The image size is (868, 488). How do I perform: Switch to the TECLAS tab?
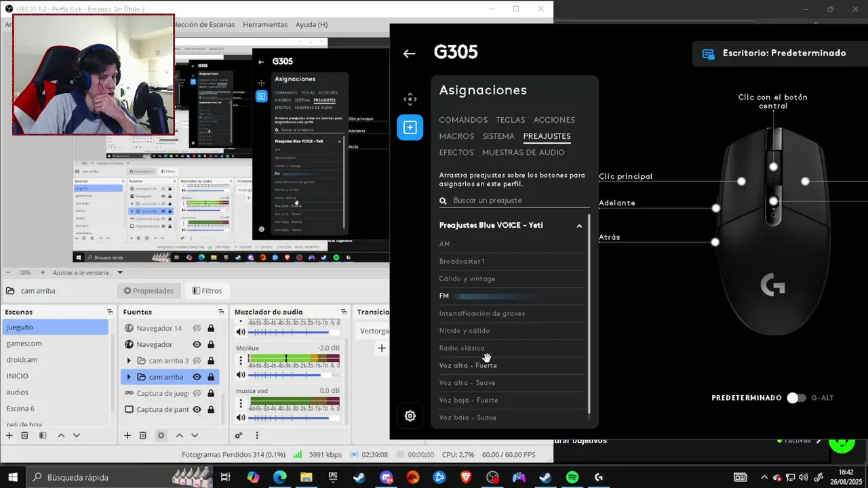(x=511, y=120)
